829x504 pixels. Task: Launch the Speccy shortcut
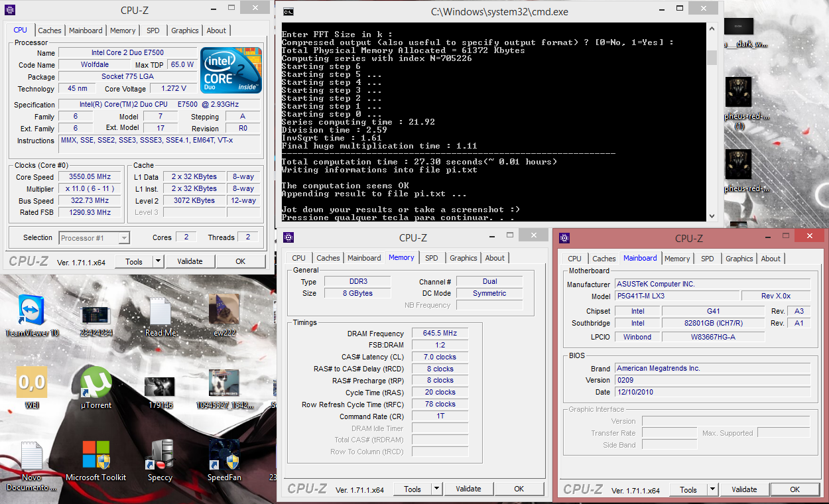[160, 455]
